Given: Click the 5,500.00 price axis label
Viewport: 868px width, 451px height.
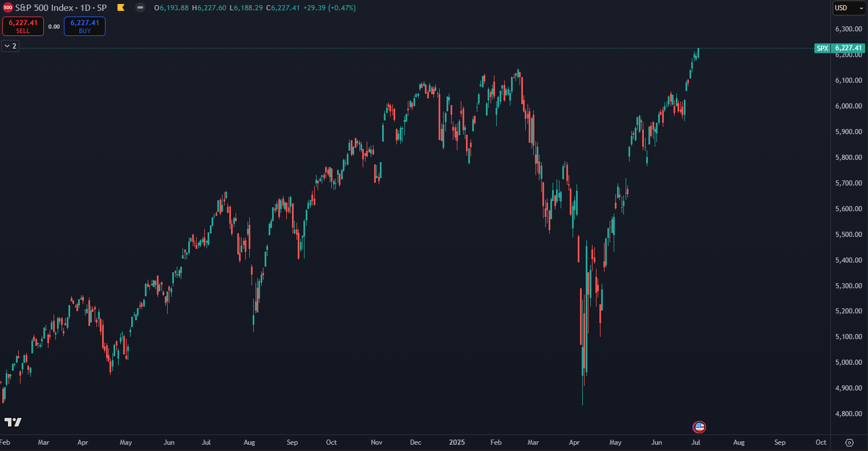Looking at the screenshot, I should (848, 235).
